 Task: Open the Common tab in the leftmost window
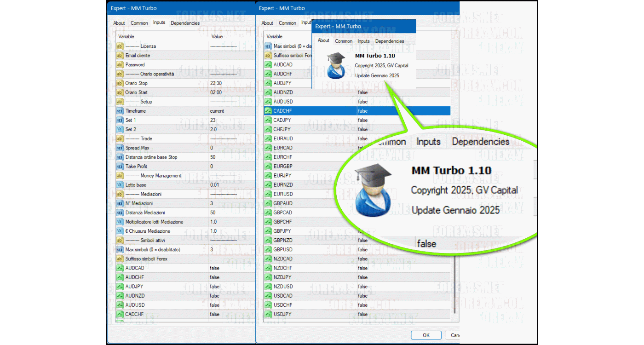[139, 23]
